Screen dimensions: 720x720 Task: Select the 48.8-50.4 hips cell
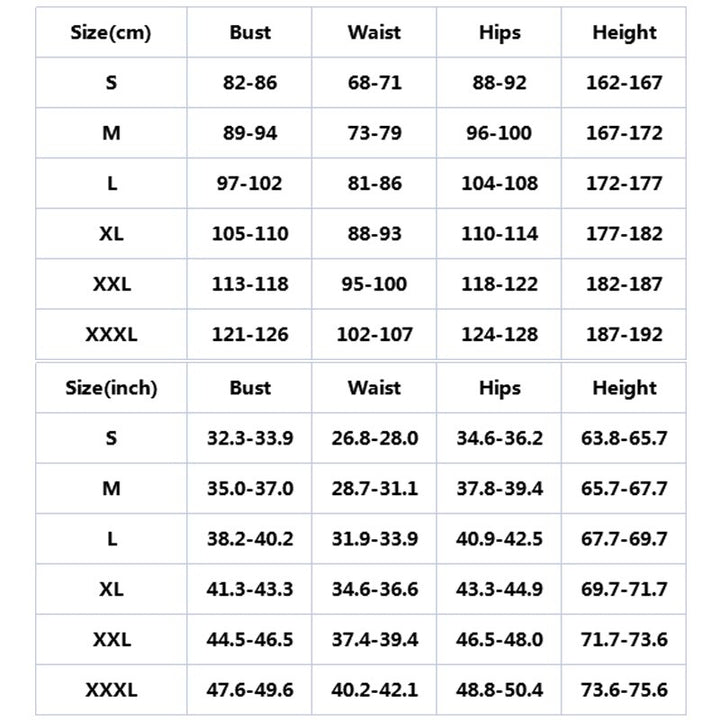click(499, 689)
